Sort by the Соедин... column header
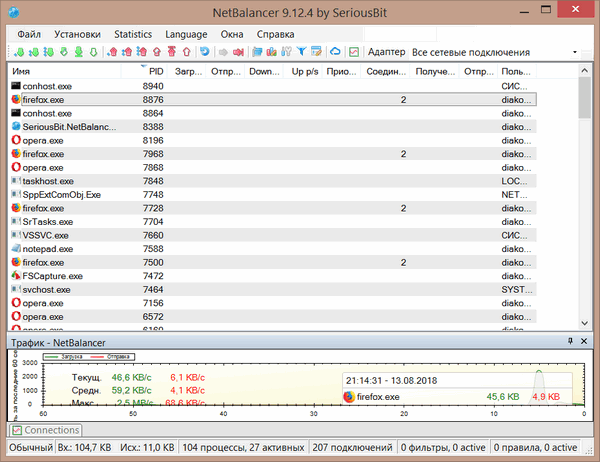The height and width of the screenshot is (462, 600). [385, 71]
